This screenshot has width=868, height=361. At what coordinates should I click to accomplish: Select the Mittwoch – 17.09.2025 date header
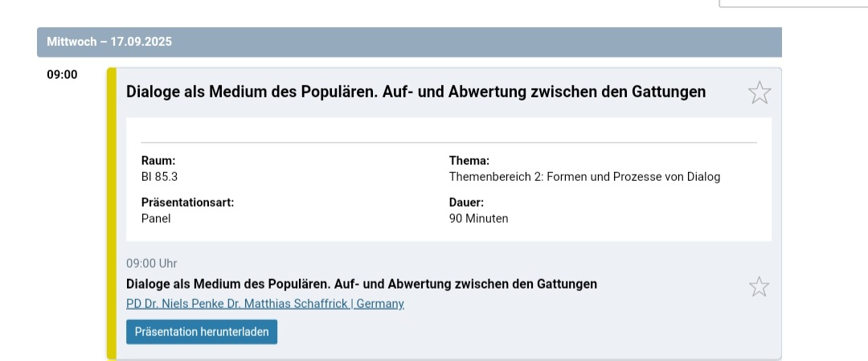109,42
